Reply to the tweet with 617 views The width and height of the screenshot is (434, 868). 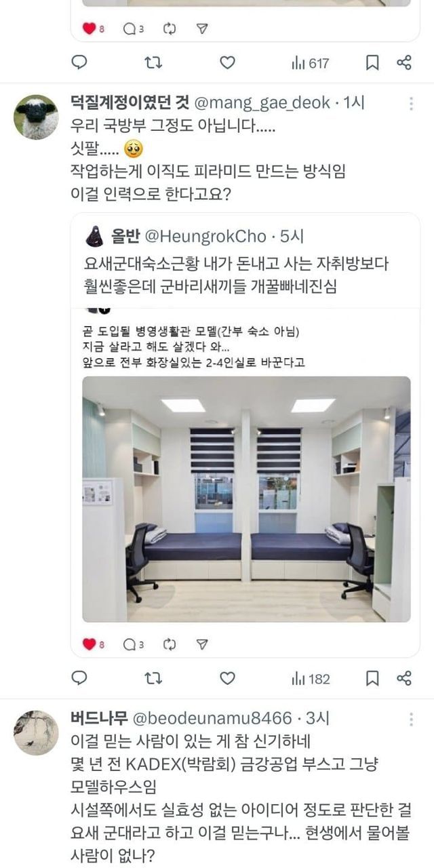click(x=79, y=63)
